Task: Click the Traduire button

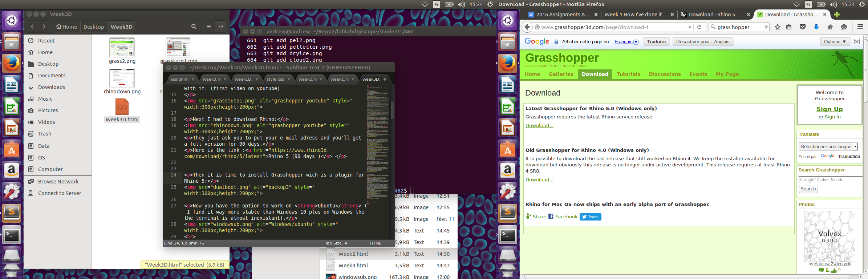Action: tap(656, 41)
